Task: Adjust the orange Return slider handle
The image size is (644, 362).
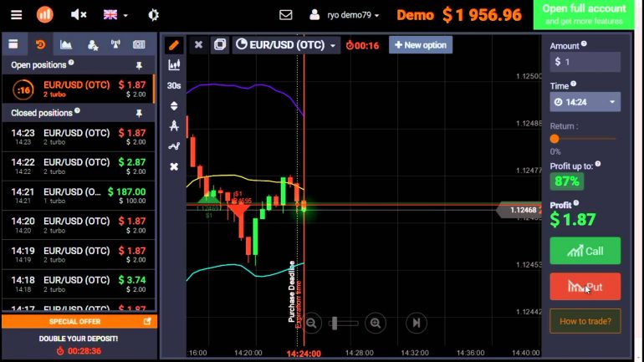Action: [555, 139]
